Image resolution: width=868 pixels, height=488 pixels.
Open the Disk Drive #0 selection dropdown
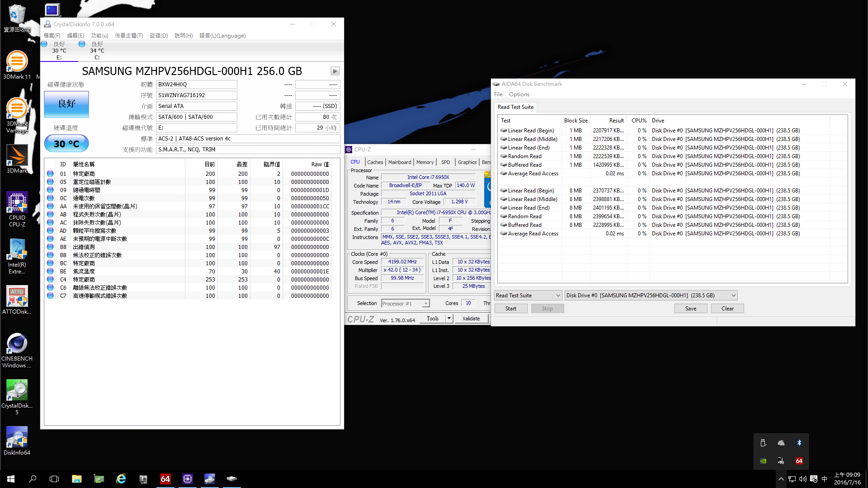coord(651,296)
